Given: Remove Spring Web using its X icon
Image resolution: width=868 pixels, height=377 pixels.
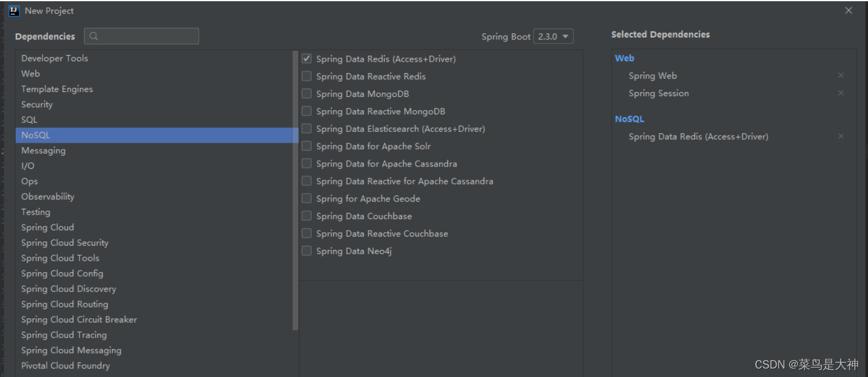Looking at the screenshot, I should click(841, 75).
